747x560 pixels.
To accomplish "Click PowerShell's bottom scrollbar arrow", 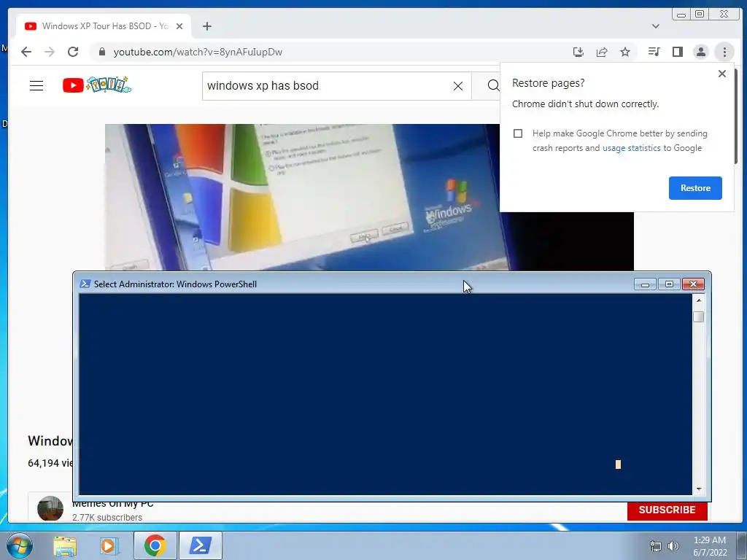I will click(x=699, y=489).
